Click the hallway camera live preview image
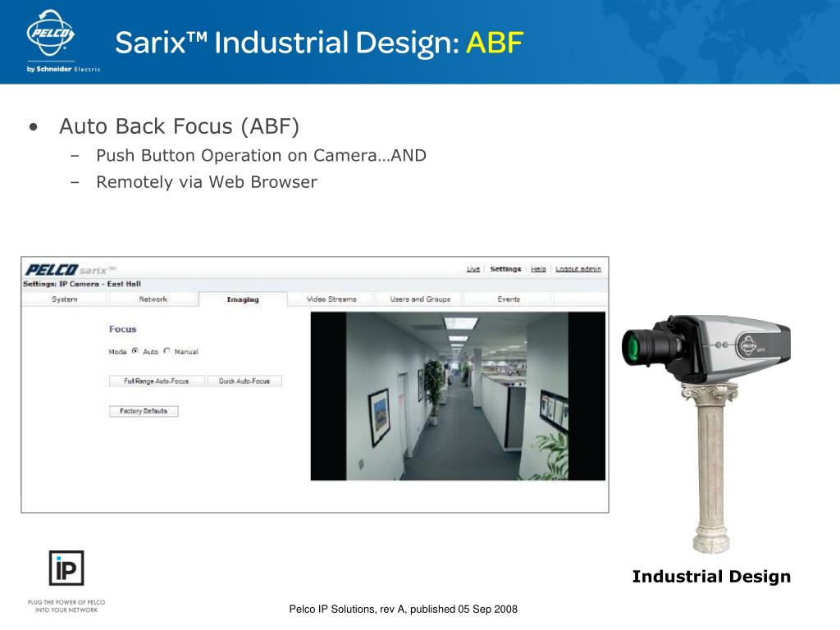Image resolution: width=840 pixels, height=630 pixels. [458, 396]
